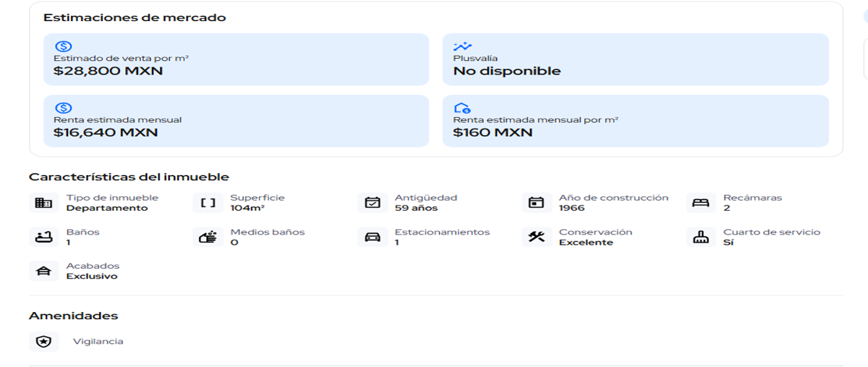This screenshot has height=367, width=868.
Task: Click the building icon beside Tipo de inmueble
Action: pos(43,203)
